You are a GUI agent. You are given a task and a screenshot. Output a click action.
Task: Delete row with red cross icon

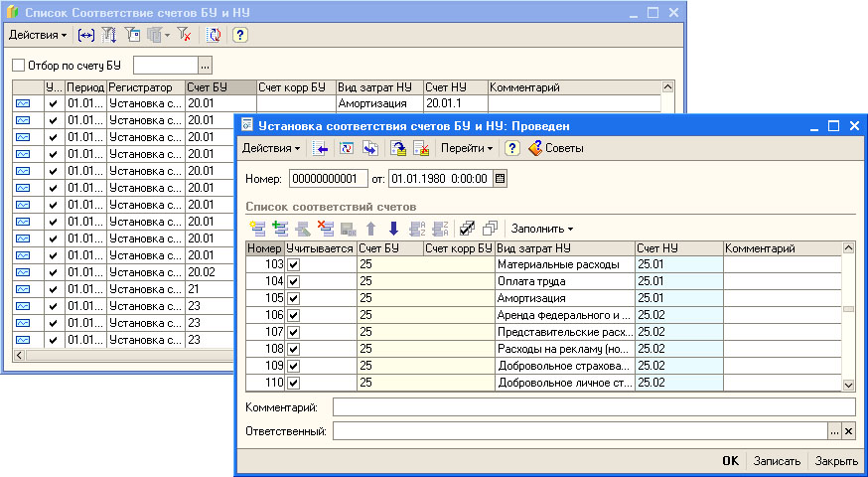(x=325, y=229)
